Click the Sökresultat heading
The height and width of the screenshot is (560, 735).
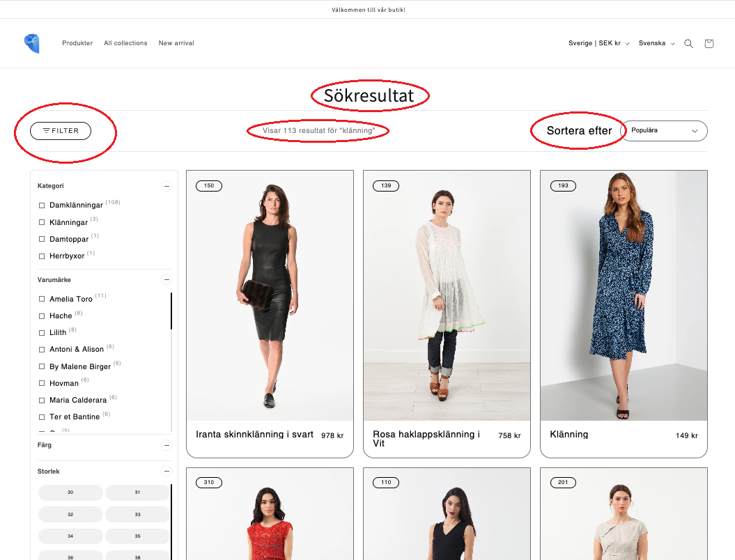click(x=369, y=96)
